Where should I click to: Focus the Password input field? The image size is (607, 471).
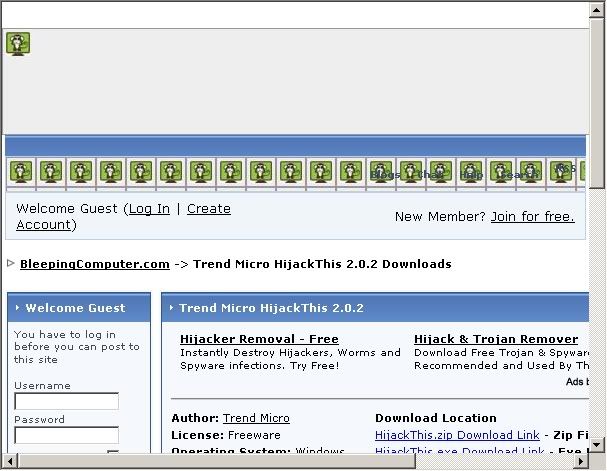pos(66,435)
